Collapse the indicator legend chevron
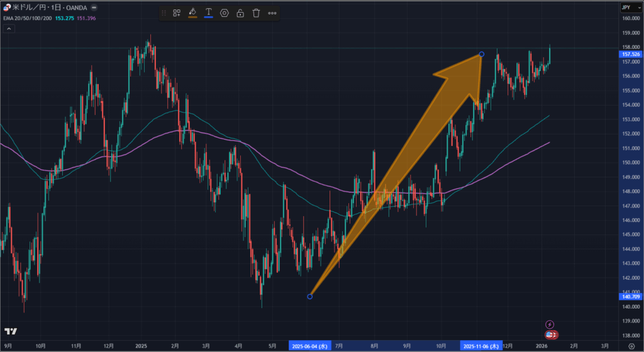Screen dimensions: 644x352 point(94,7)
